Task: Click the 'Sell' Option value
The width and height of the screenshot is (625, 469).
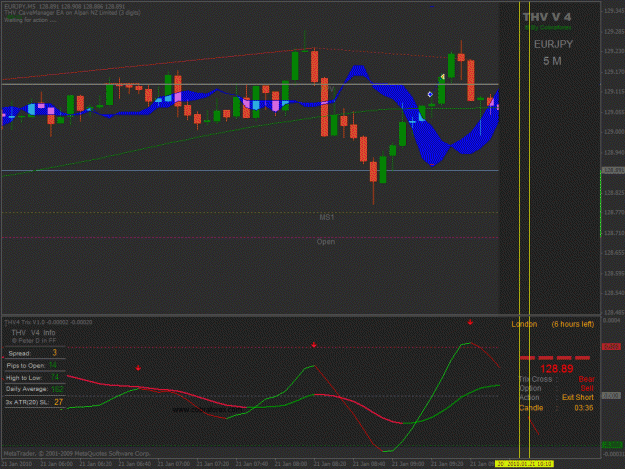Action: (x=587, y=388)
